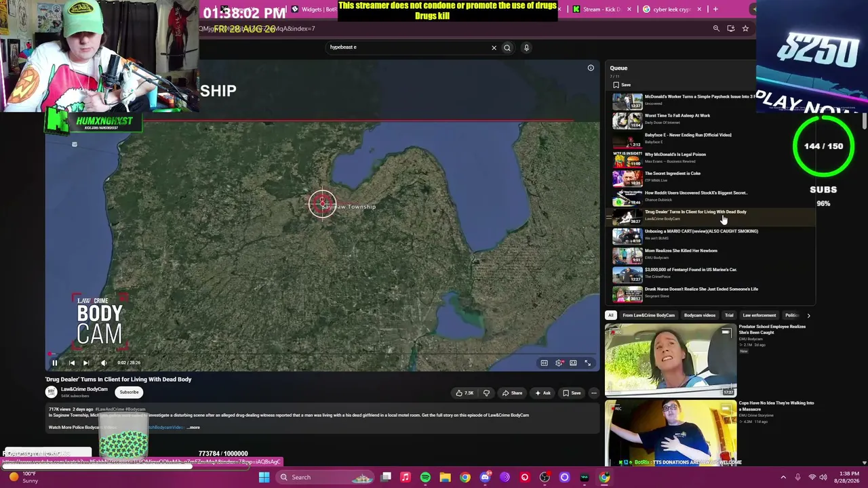868x488 pixels.
Task: Expand description with ...more
Action: coord(193,428)
